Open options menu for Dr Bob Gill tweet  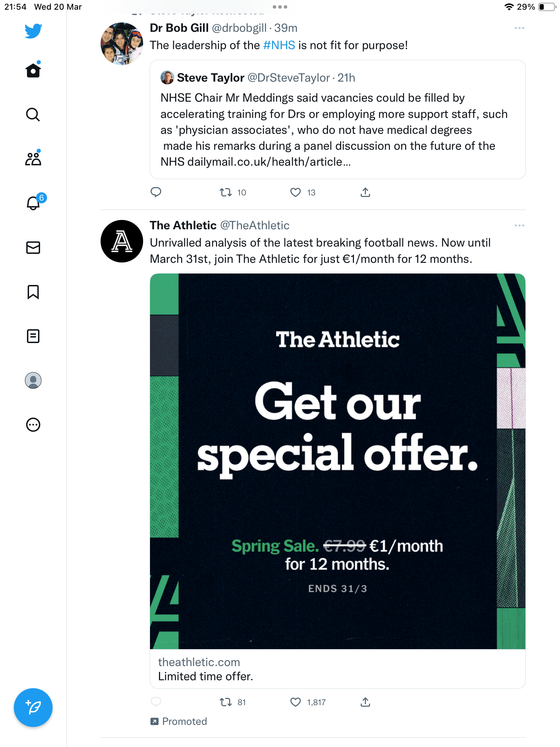click(520, 28)
